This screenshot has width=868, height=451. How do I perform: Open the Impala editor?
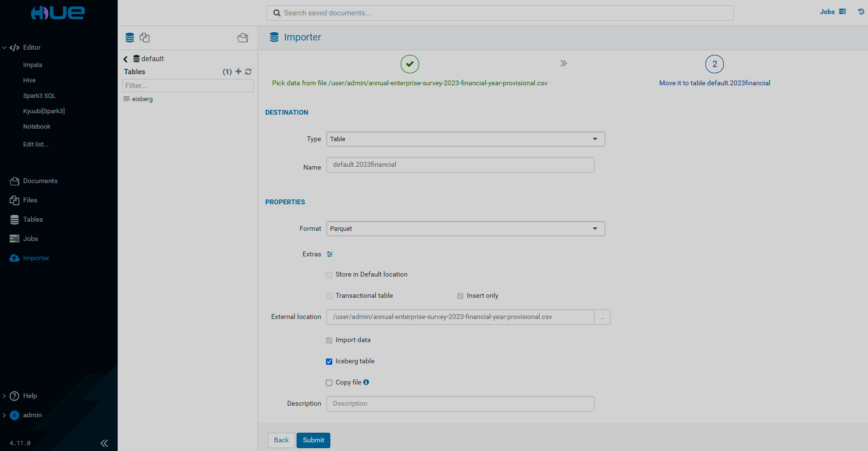coord(33,65)
